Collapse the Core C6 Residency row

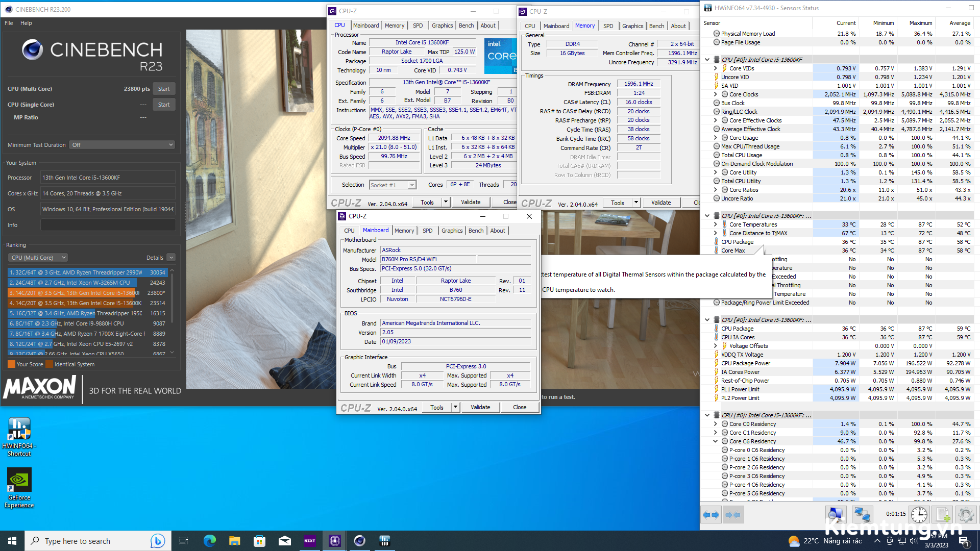(715, 441)
